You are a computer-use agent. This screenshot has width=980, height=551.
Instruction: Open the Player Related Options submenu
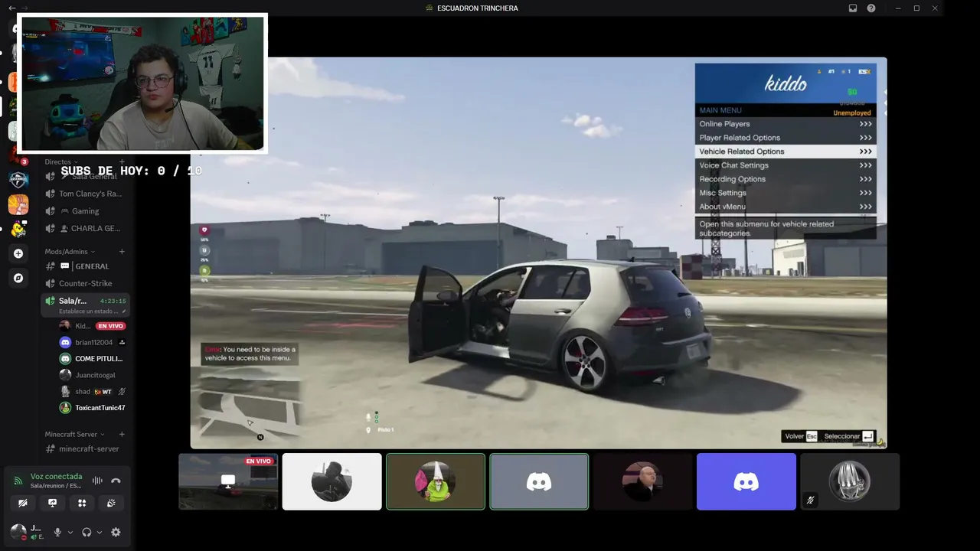point(786,138)
